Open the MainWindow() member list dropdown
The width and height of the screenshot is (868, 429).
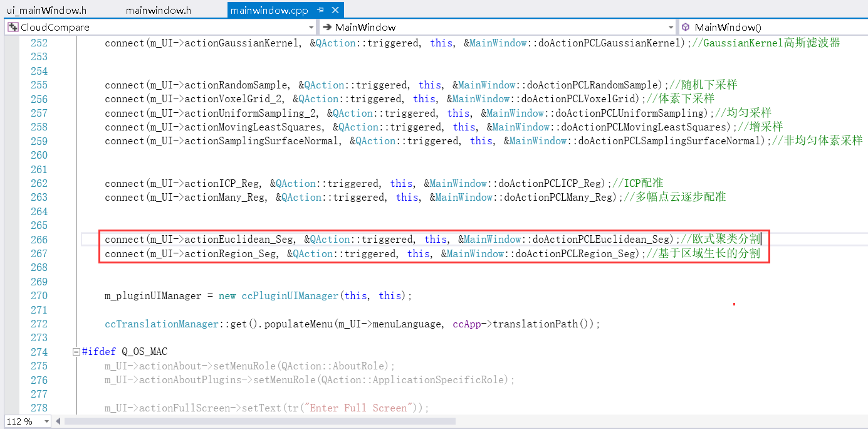(864, 27)
